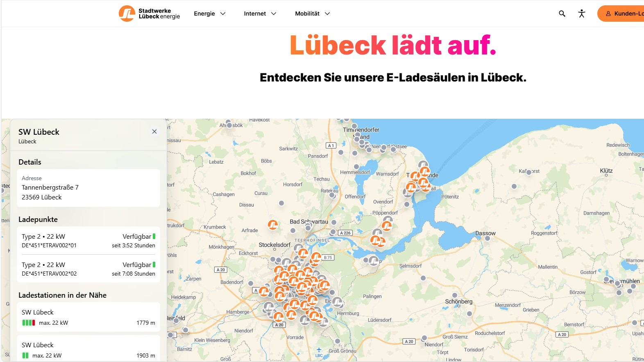This screenshot has height=362, width=644.
Task: Click the SW Lübeck panel title
Action: [39, 132]
